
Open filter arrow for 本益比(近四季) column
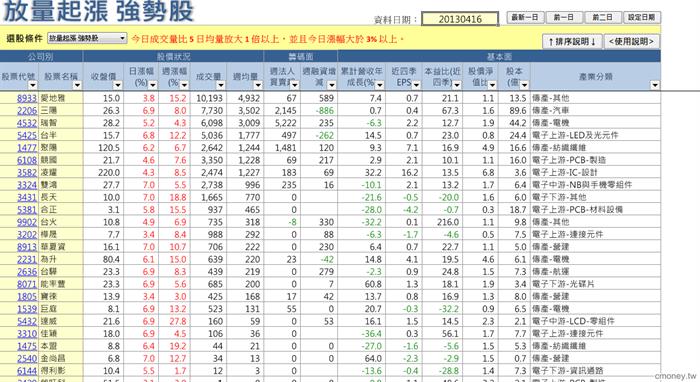click(457, 85)
